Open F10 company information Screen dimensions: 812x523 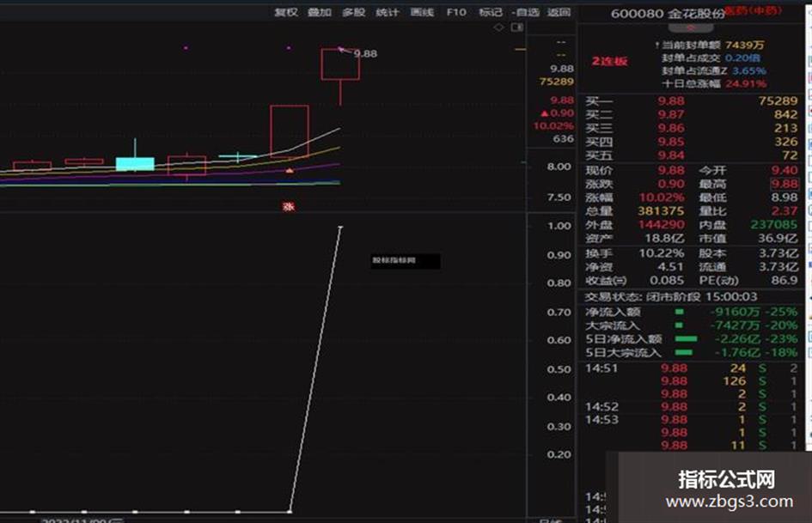tap(456, 12)
